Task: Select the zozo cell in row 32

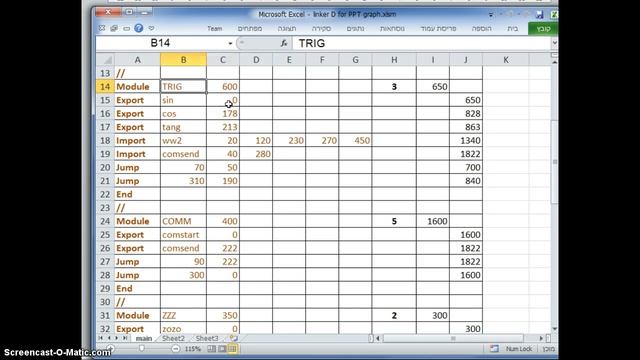Action: click(183, 329)
